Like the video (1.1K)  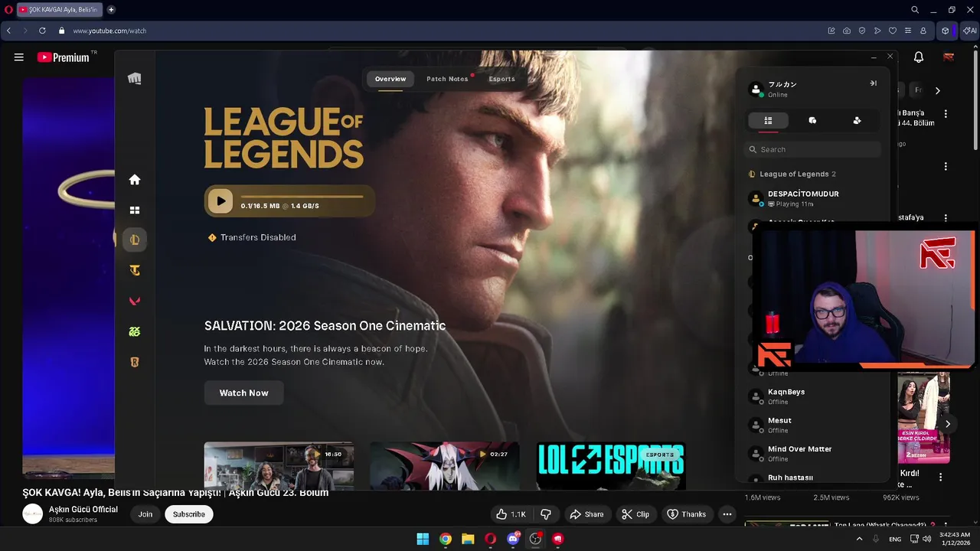(511, 514)
